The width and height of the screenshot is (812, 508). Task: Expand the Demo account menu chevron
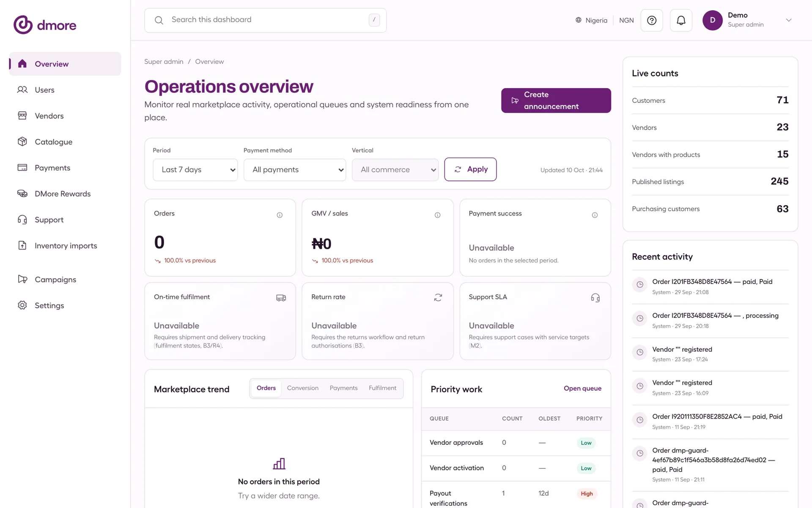[789, 20]
